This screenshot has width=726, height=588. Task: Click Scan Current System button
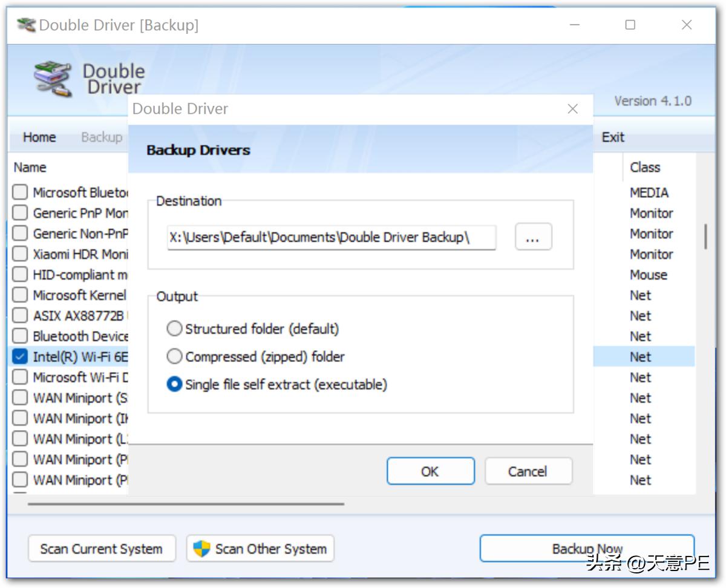point(102,549)
